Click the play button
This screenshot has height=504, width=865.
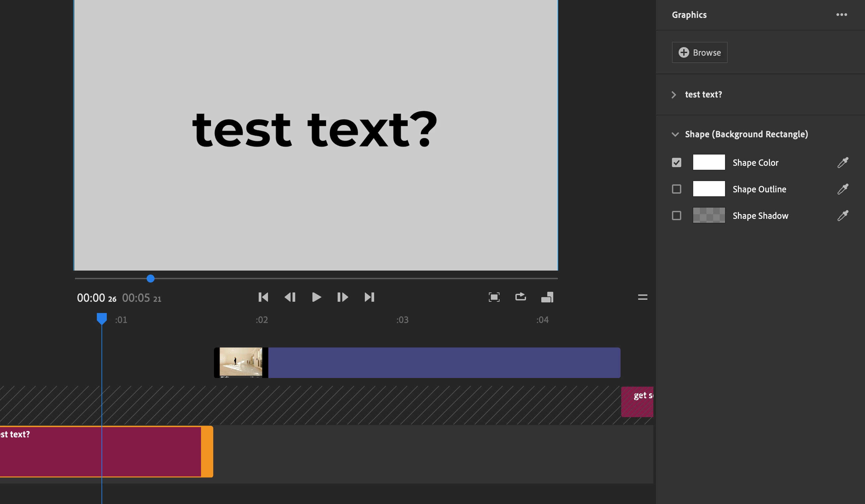click(x=316, y=297)
